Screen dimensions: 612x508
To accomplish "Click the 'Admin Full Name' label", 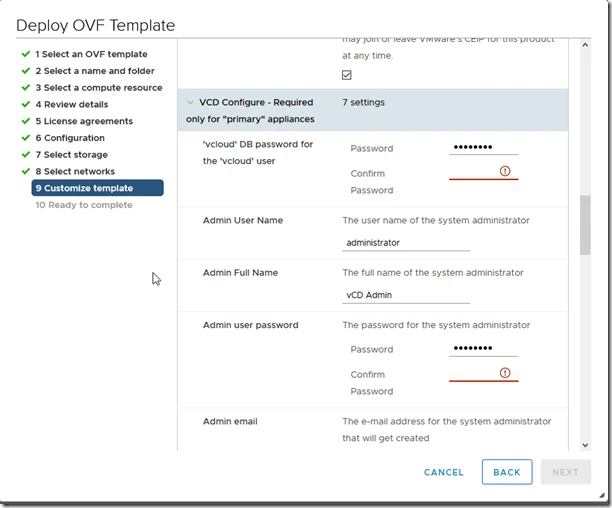I will tap(240, 273).
